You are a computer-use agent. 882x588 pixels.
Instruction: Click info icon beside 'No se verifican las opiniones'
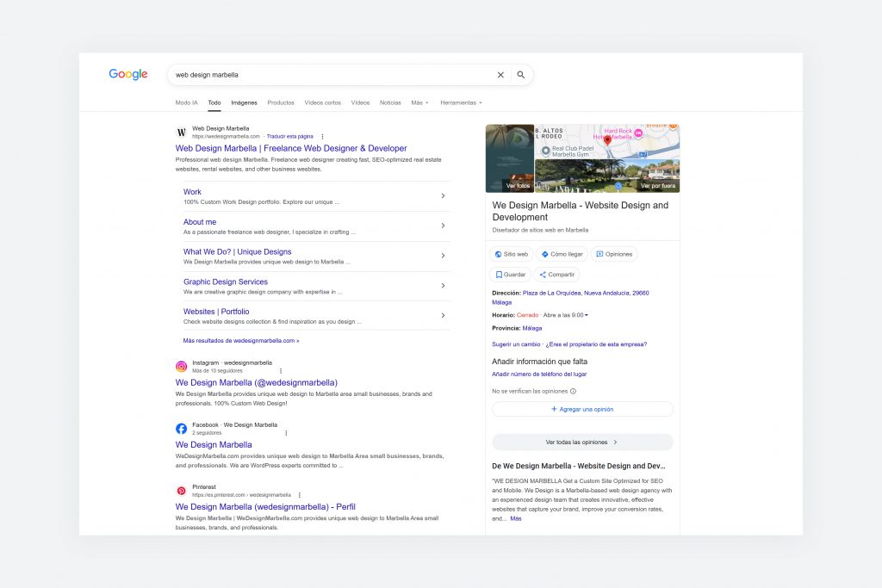573,391
